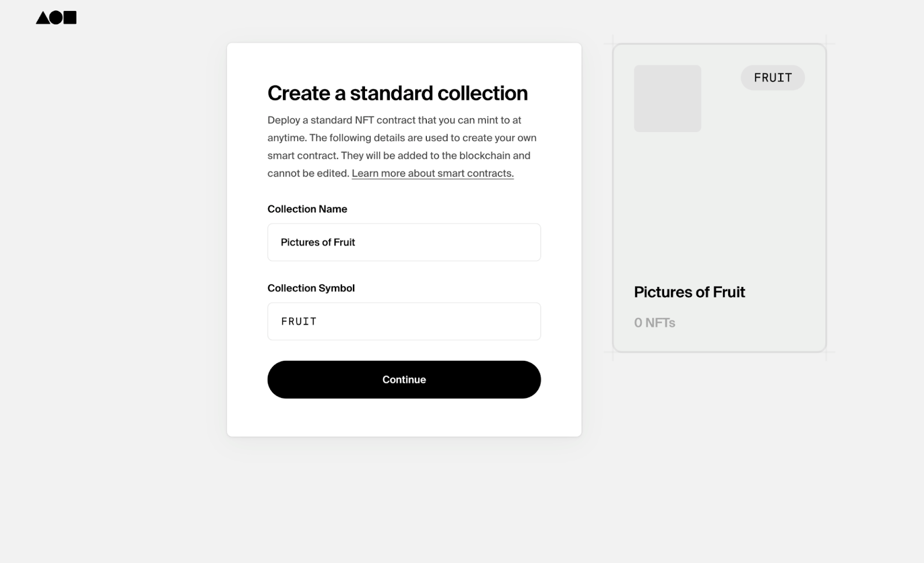Open Learn more about smart contracts
This screenshot has height=563, width=924.
(x=432, y=173)
